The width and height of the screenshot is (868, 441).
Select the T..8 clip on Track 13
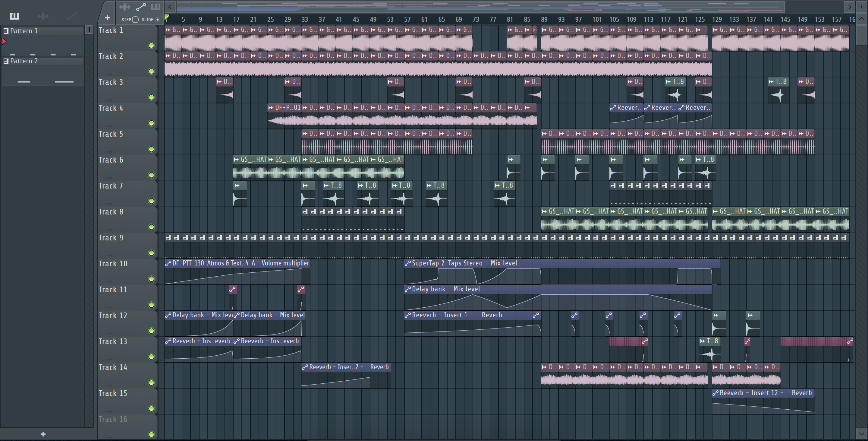(710, 341)
